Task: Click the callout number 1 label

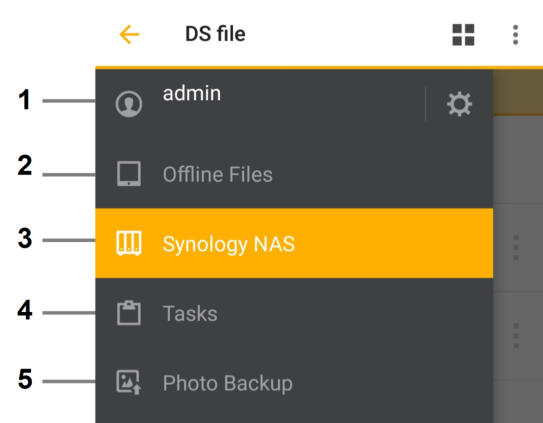Action: click(x=24, y=100)
